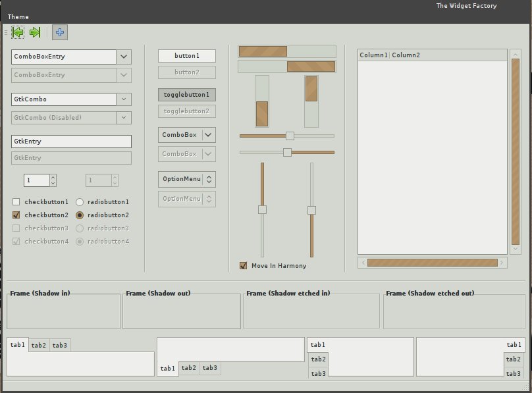532x393 pixels.
Task: Click the Column1 header
Action: tap(373, 55)
